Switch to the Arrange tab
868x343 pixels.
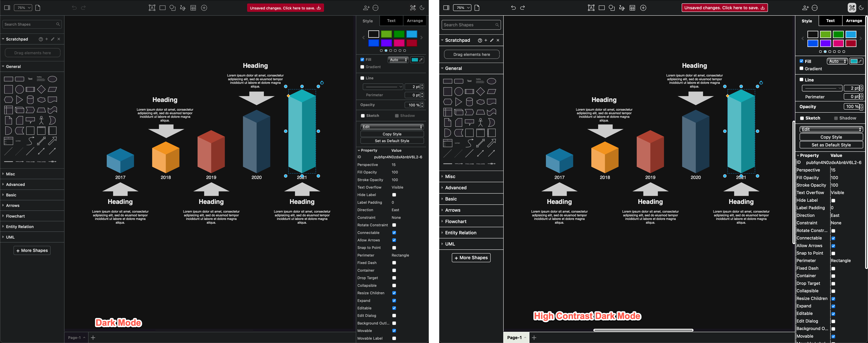414,20
